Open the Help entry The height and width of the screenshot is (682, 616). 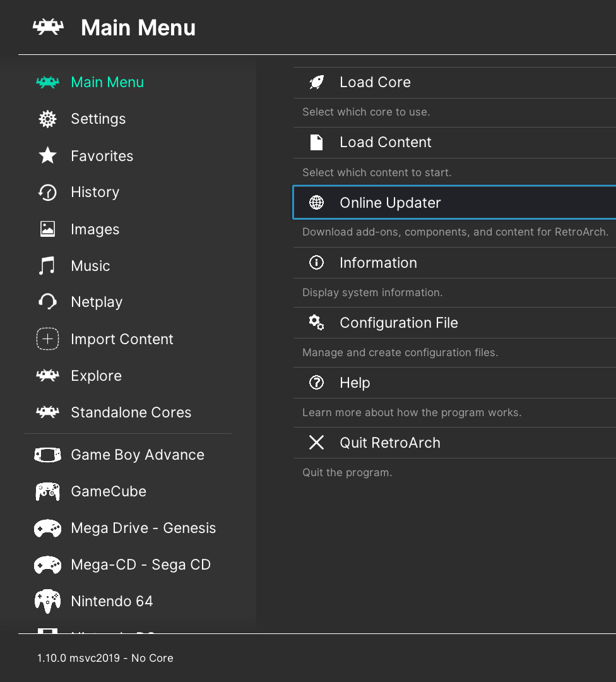tap(454, 383)
